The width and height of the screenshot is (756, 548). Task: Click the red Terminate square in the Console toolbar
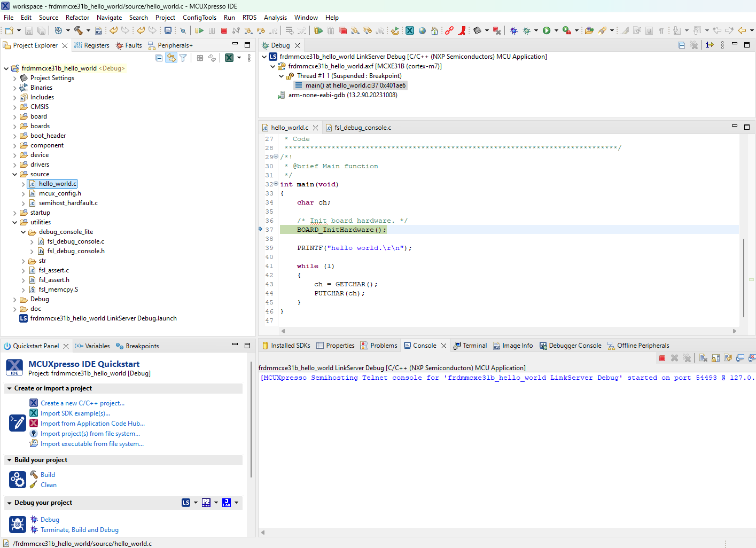(662, 358)
